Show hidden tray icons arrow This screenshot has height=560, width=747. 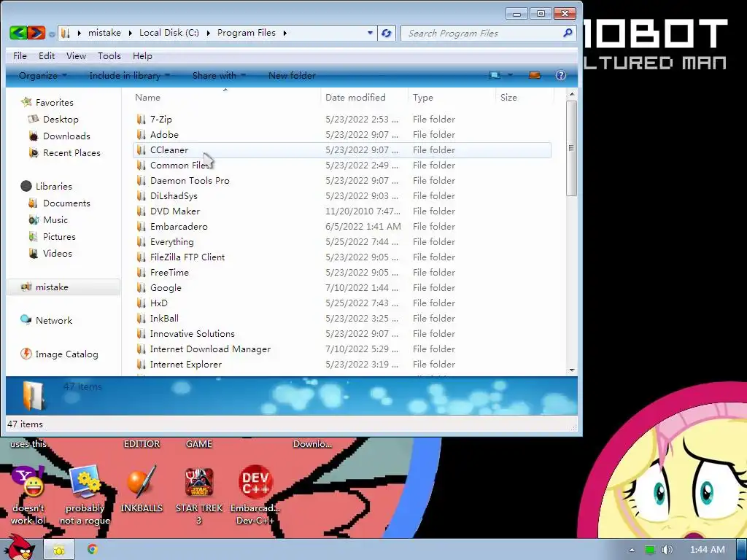(632, 550)
